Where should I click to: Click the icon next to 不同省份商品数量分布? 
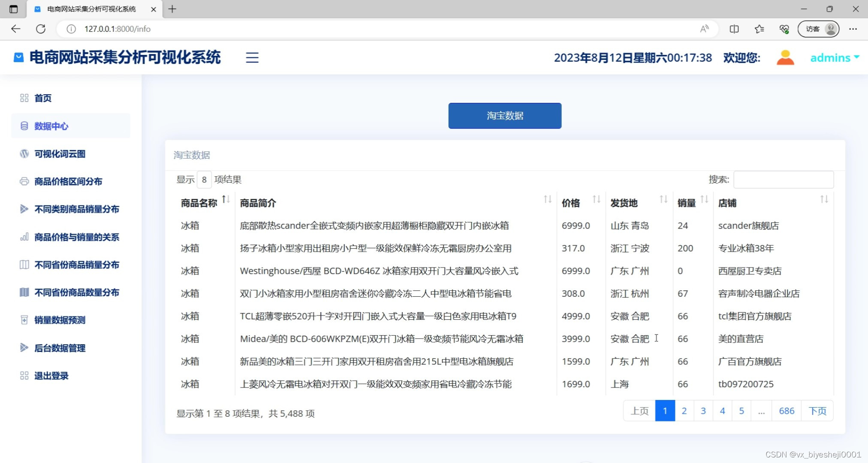pos(24,292)
